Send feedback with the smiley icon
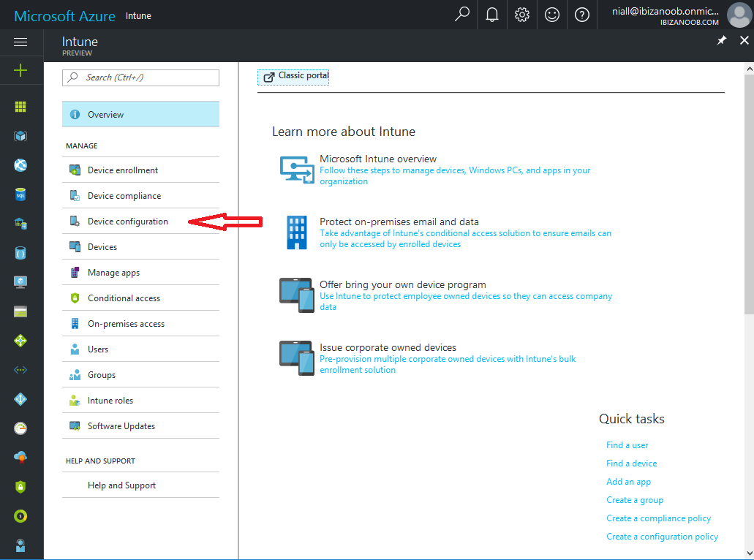This screenshot has width=754, height=560. (552, 15)
